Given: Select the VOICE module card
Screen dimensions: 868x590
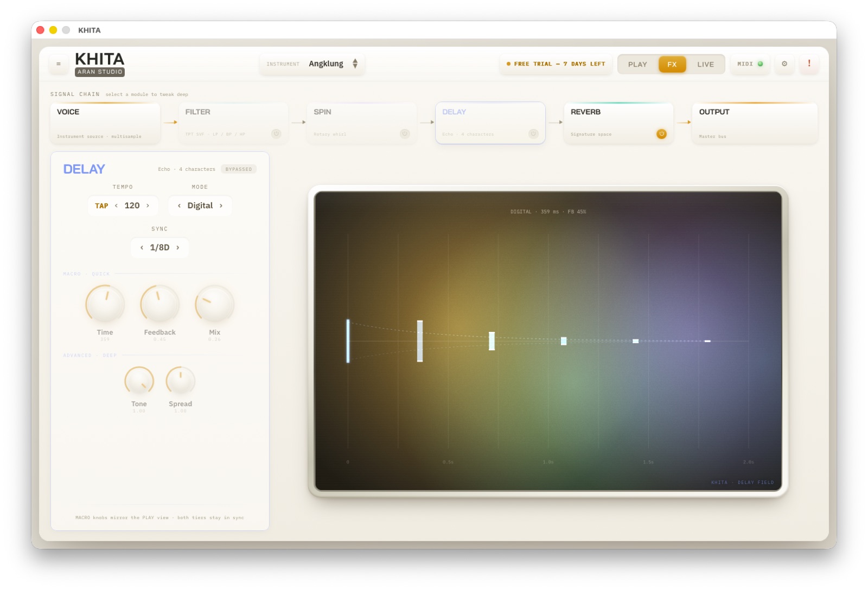Looking at the screenshot, I should coord(105,123).
